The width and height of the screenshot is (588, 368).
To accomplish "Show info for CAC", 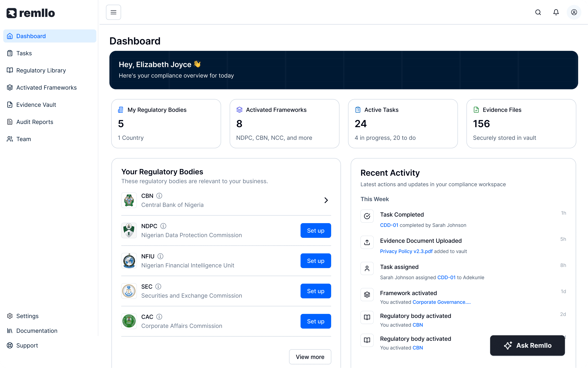I will pyautogui.click(x=159, y=317).
